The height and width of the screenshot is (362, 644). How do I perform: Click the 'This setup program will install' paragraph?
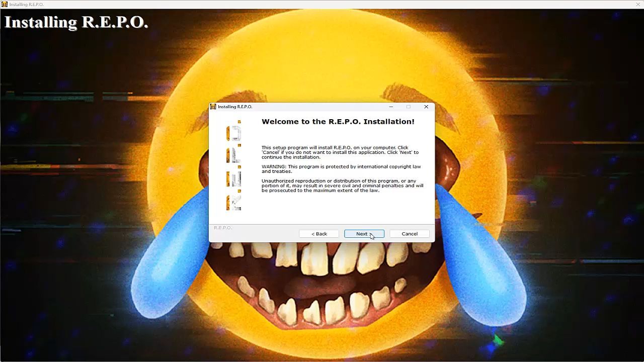tap(340, 152)
